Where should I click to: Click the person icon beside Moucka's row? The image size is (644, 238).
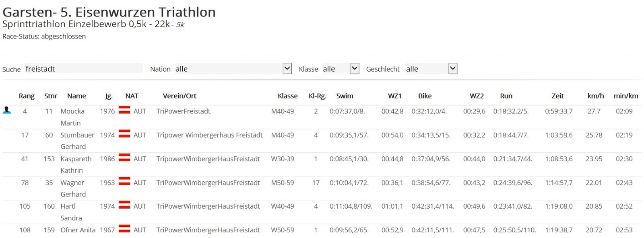[x=7, y=110]
